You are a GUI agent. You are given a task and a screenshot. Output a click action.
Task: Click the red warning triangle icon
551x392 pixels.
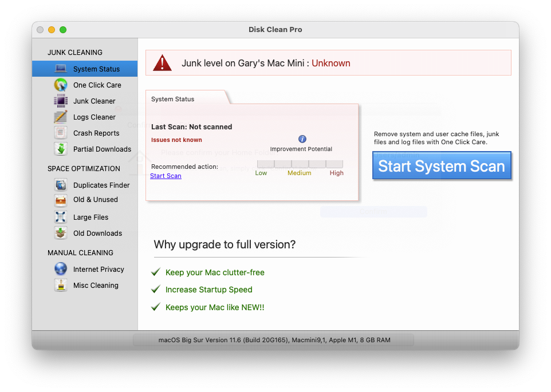(162, 63)
